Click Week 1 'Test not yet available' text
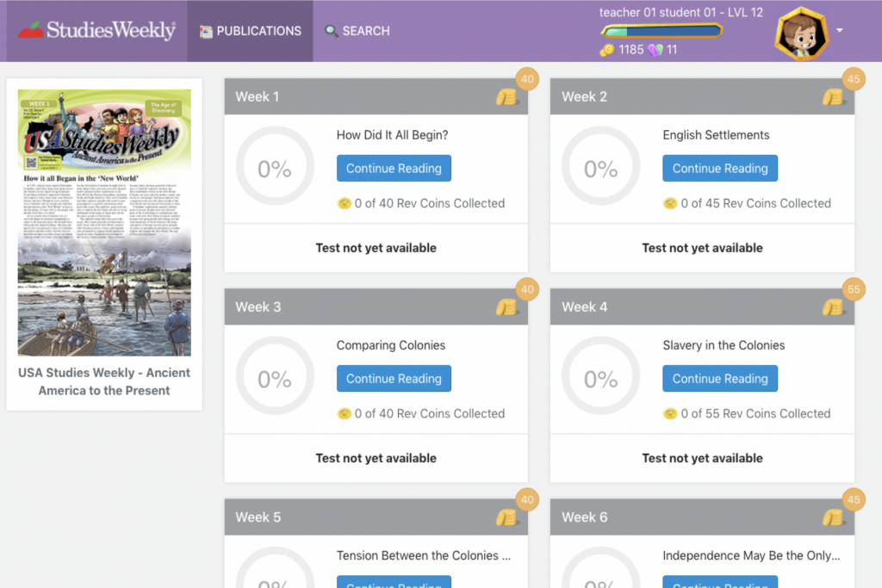The height and width of the screenshot is (588, 882). tap(376, 248)
